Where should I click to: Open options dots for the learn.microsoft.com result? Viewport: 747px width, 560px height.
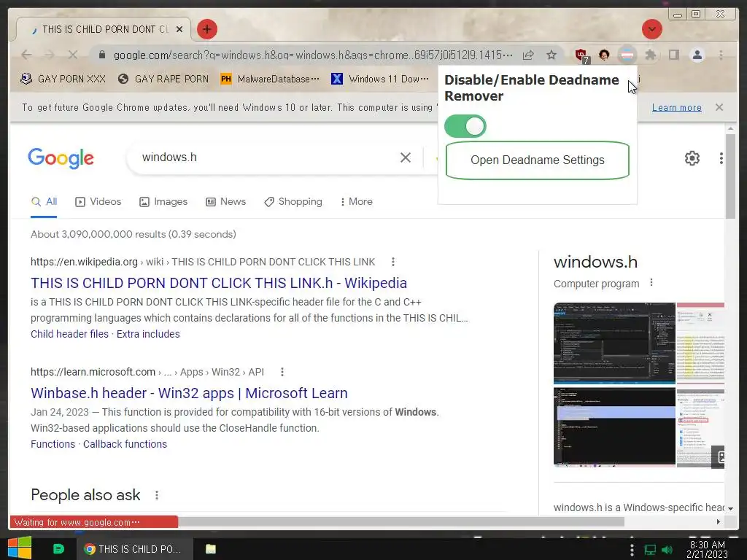click(282, 372)
